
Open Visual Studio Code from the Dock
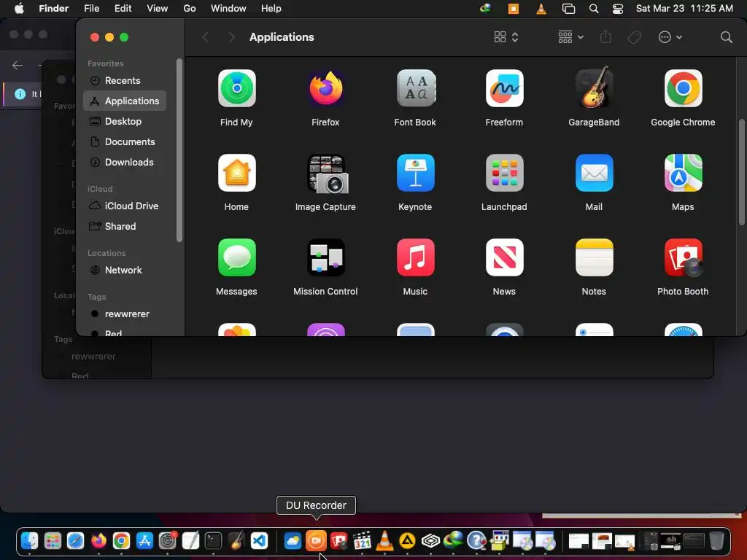[x=259, y=540]
